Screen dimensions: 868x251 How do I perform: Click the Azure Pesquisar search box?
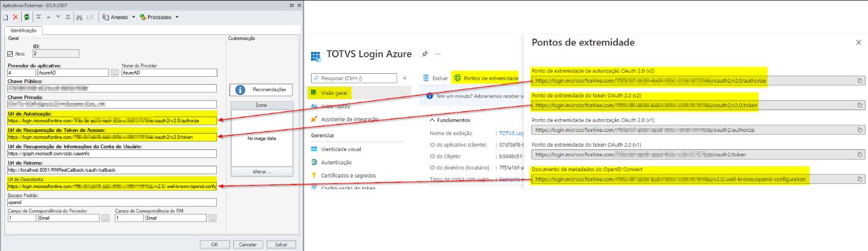point(354,78)
